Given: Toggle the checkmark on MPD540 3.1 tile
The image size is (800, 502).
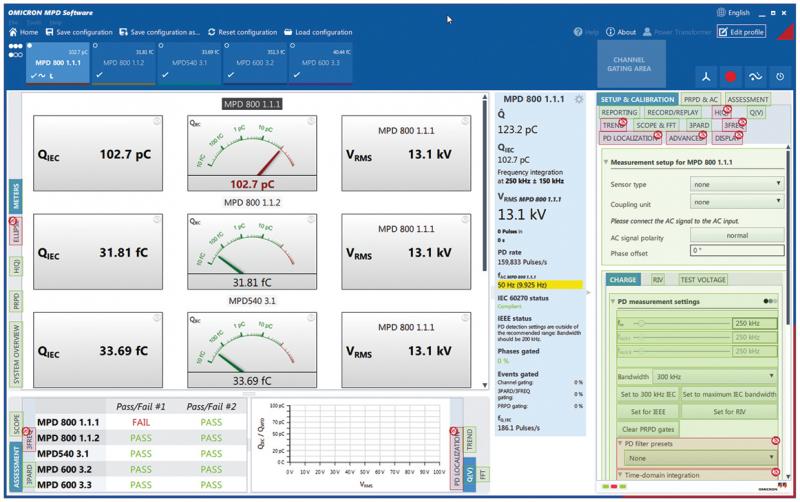Looking at the screenshot, I should click(165, 75).
